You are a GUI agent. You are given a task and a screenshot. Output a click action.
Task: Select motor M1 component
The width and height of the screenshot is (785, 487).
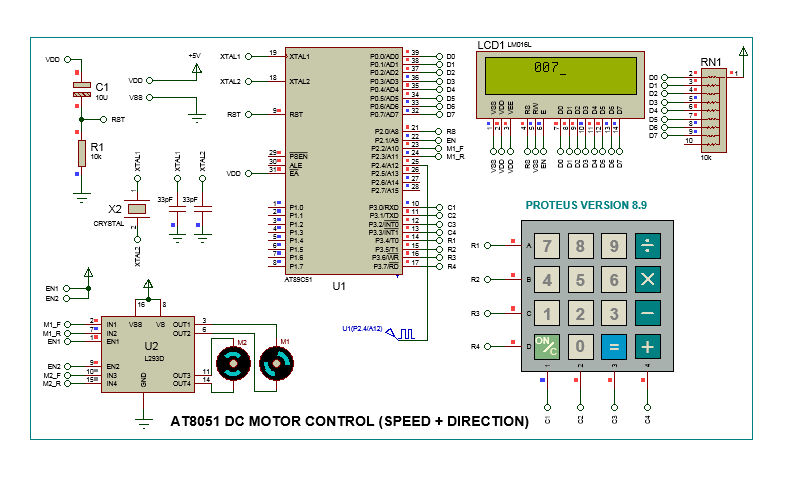(x=276, y=363)
